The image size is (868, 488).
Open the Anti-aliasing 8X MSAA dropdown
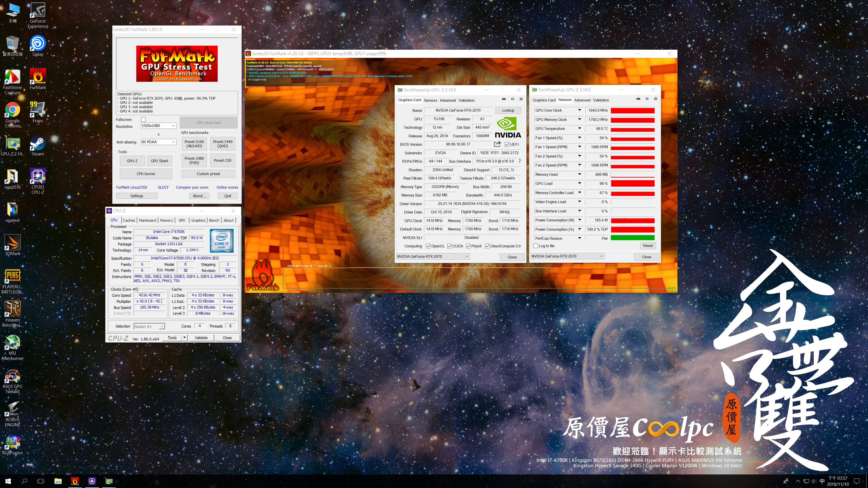click(x=158, y=142)
